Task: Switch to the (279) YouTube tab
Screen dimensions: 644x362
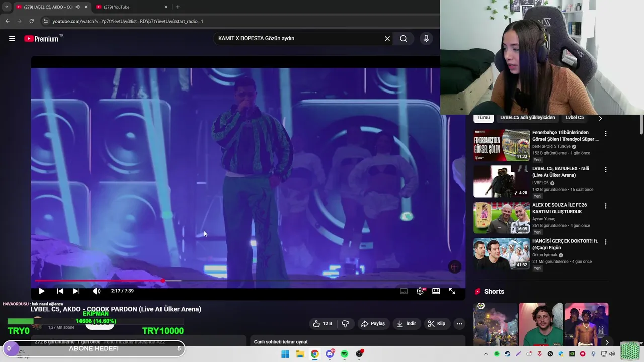Action: coord(132,7)
